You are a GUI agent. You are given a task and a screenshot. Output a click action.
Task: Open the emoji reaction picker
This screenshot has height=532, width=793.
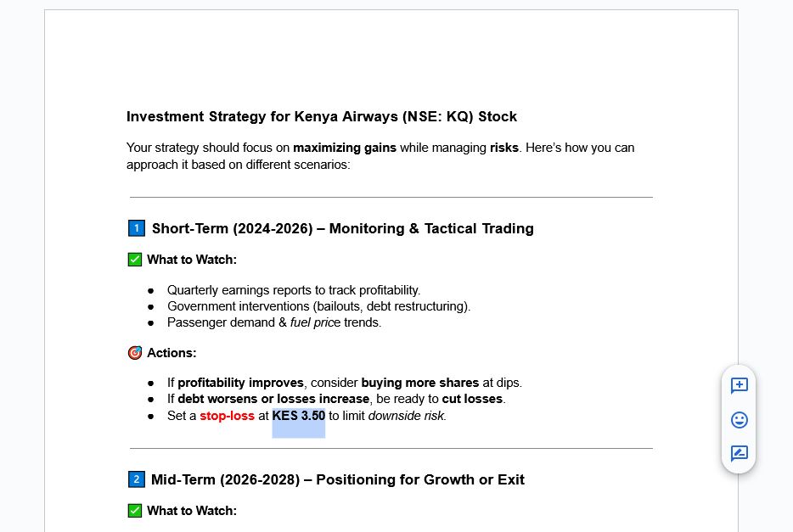point(739,420)
